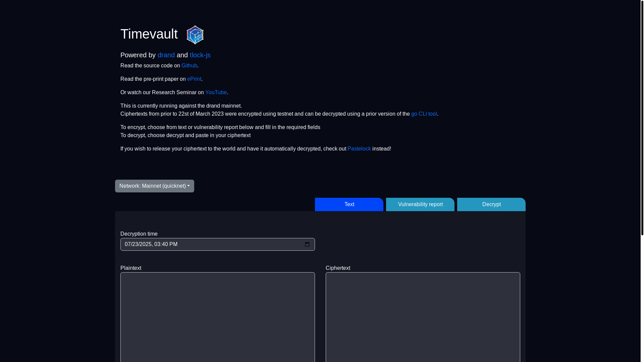Switch to the Vulnerability report tab

[420, 204]
